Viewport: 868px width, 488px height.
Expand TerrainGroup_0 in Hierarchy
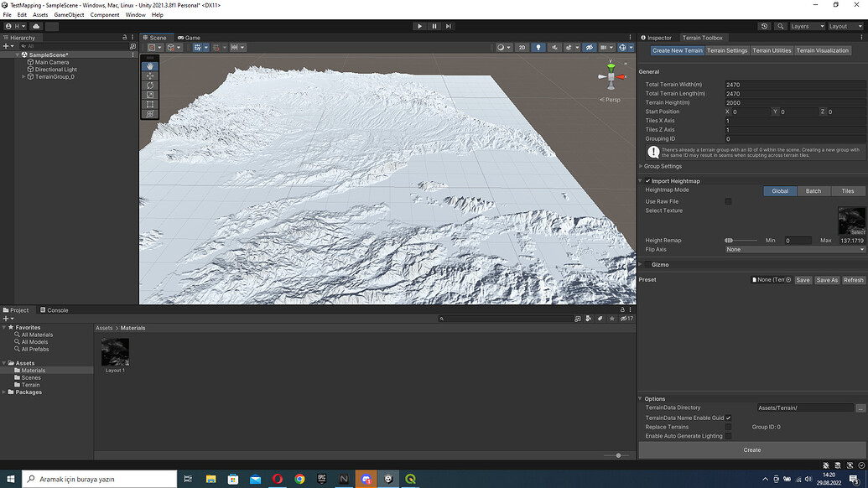(23, 77)
